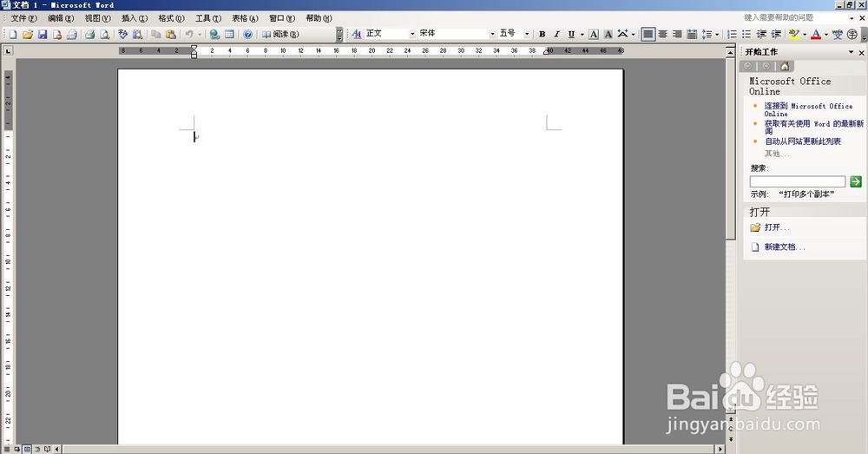Create a new blank document from the toolbar
This screenshot has width=868, height=454.
tap(13, 35)
